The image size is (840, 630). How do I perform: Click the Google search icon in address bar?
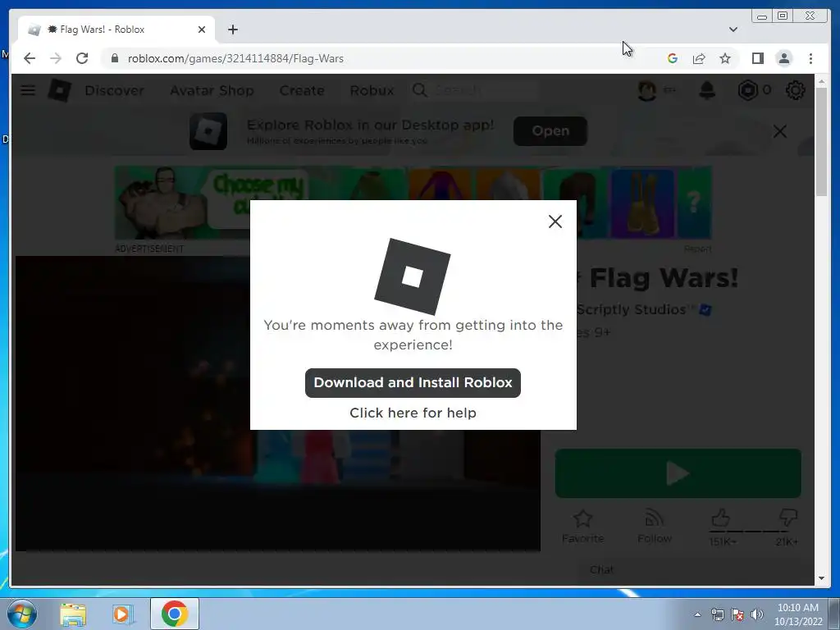[673, 58]
